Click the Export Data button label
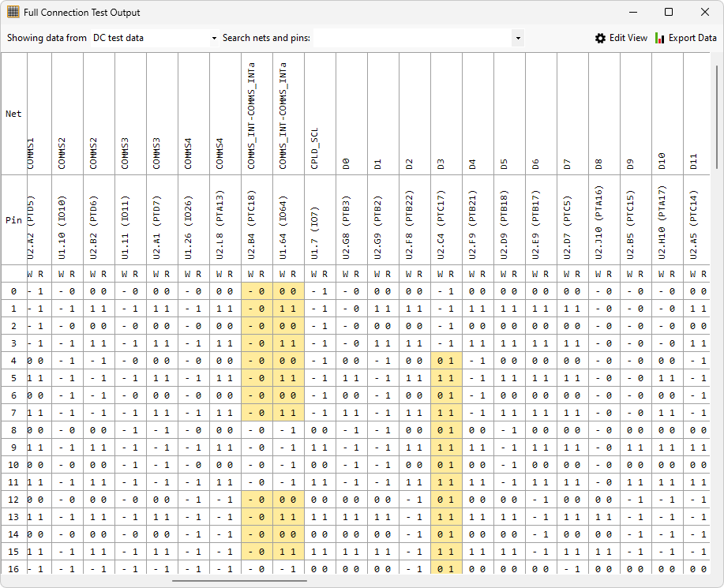Image resolution: width=724 pixels, height=588 pixels. point(692,38)
